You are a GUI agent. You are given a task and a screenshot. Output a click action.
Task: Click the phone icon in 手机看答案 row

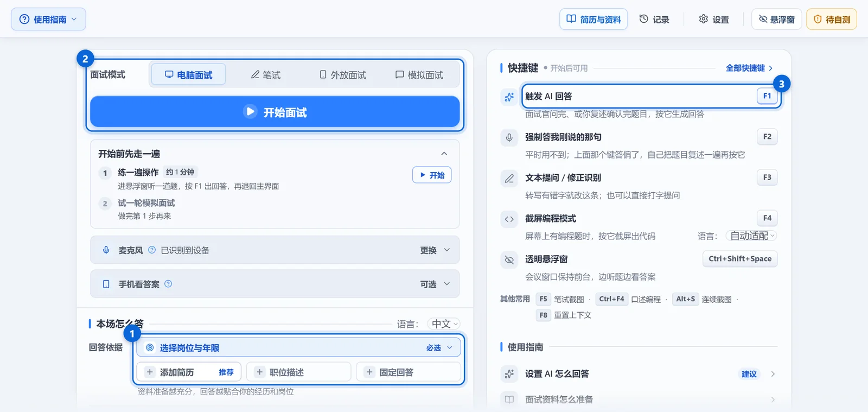coord(106,284)
